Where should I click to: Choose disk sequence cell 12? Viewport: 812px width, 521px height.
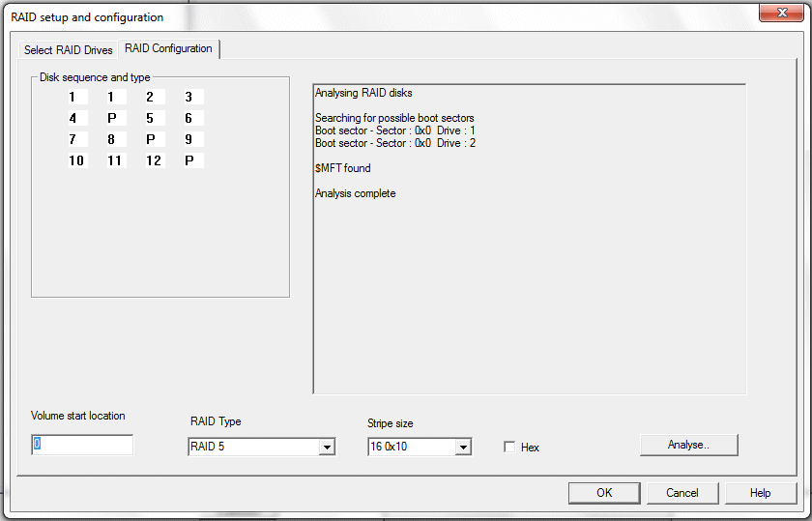point(154,160)
